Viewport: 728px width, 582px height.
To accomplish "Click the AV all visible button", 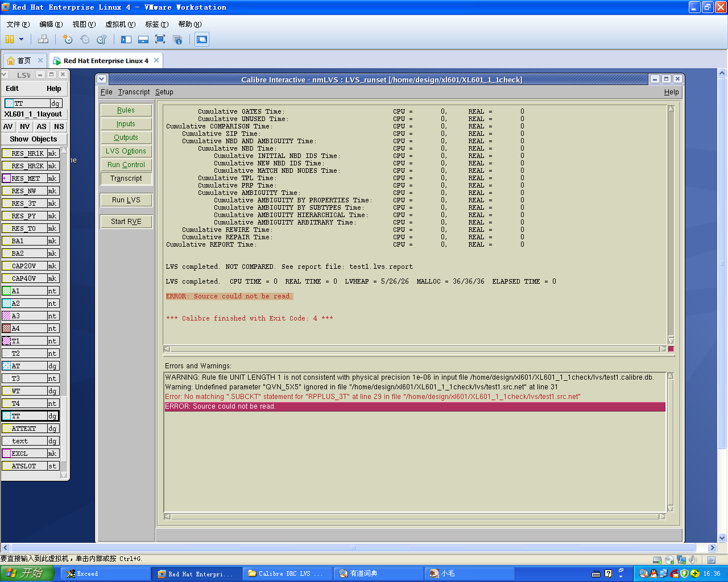I will pos(8,127).
